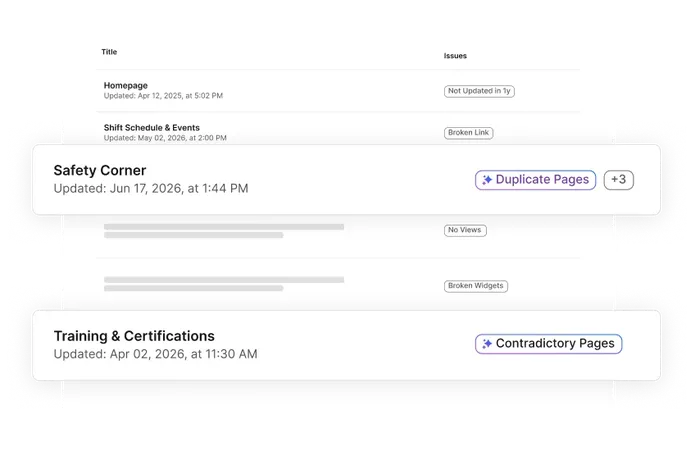Click the sparkle icon in Duplicate Pages badge
The width and height of the screenshot is (695, 451).
(x=487, y=179)
